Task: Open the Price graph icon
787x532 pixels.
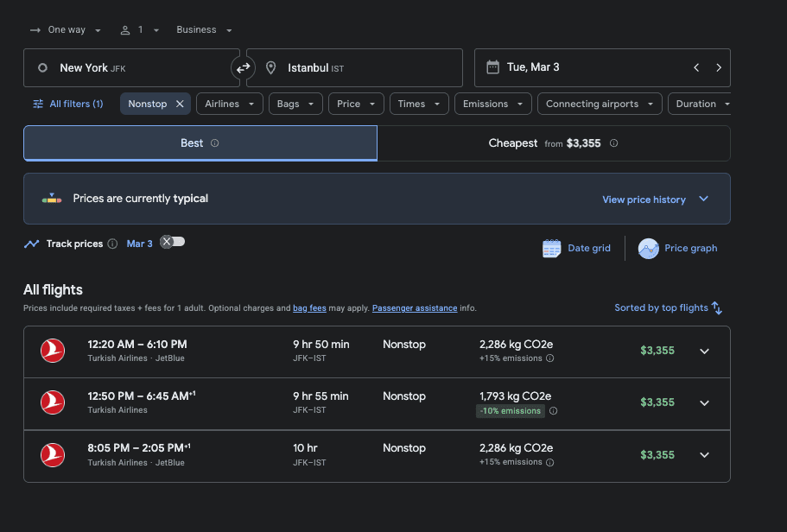Action: 649,248
